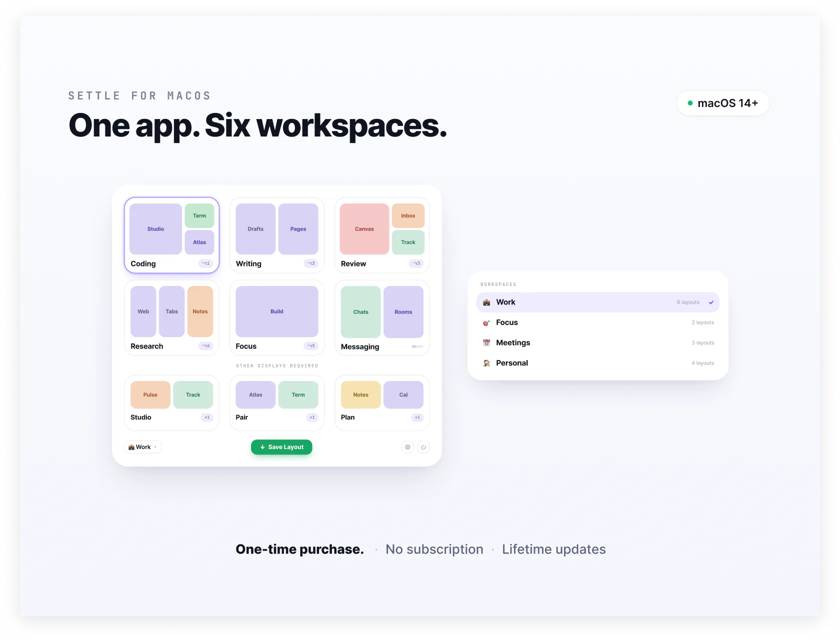Select the Meetings workspace row

598,342
